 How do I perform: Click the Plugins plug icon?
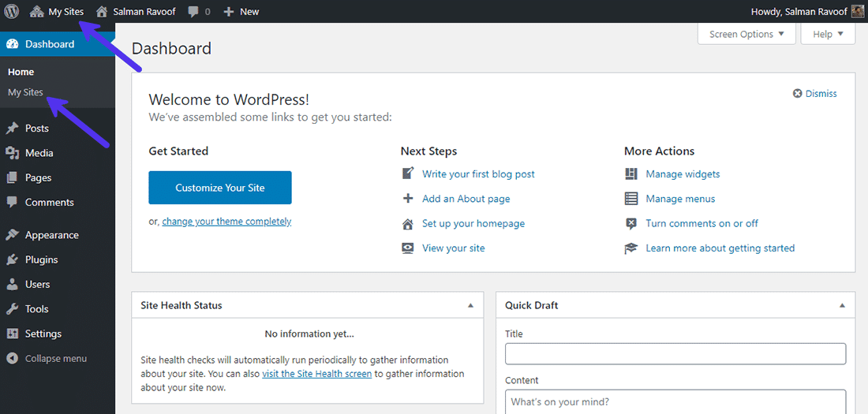tap(13, 259)
